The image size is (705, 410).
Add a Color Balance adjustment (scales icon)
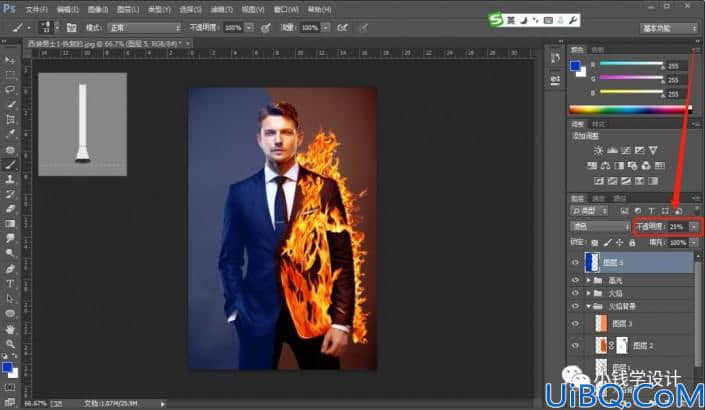[x=605, y=166]
